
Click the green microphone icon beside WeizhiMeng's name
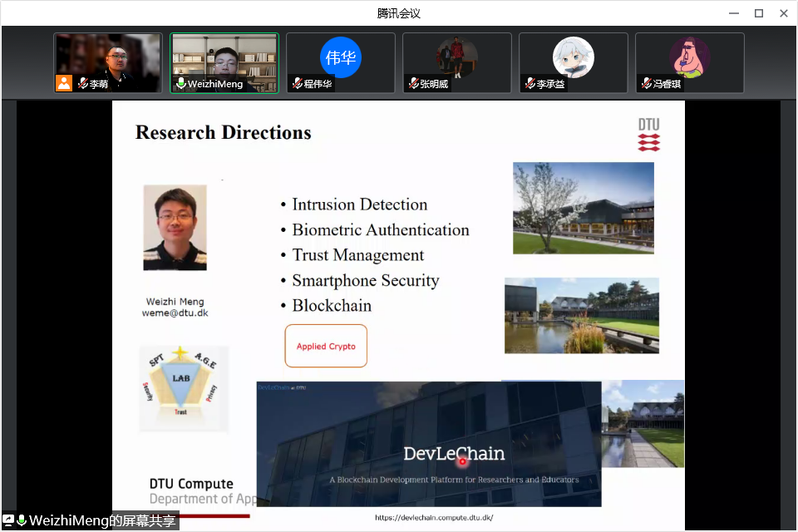180,84
